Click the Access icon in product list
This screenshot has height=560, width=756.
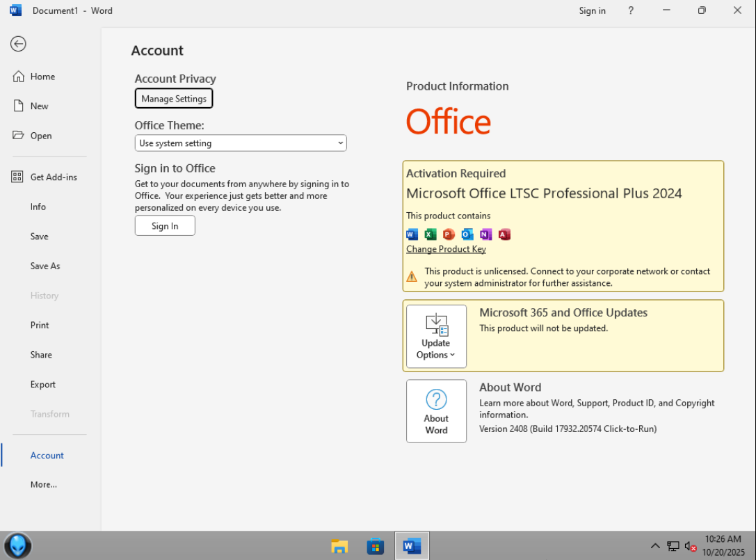point(504,234)
